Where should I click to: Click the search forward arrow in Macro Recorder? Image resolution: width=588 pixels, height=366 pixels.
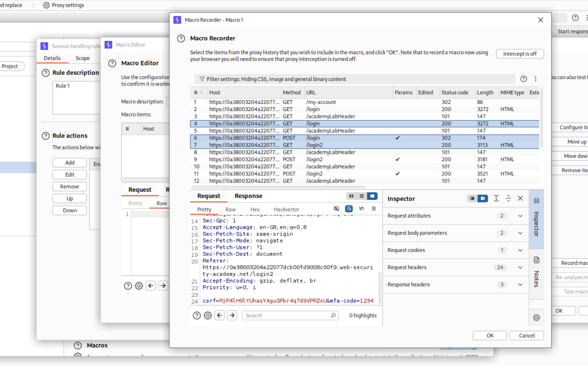232,316
